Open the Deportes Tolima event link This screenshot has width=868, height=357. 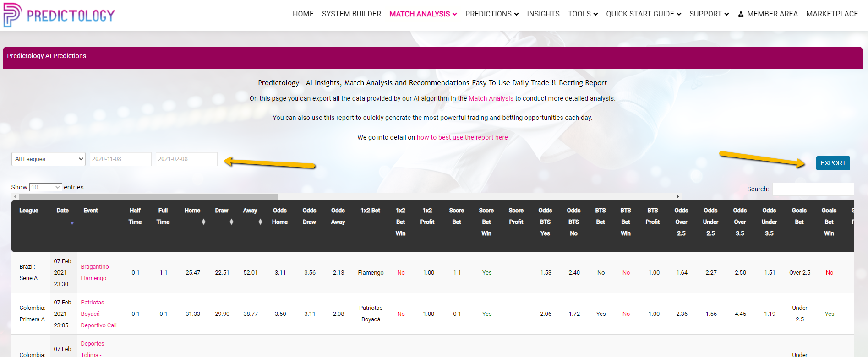pos(92,349)
